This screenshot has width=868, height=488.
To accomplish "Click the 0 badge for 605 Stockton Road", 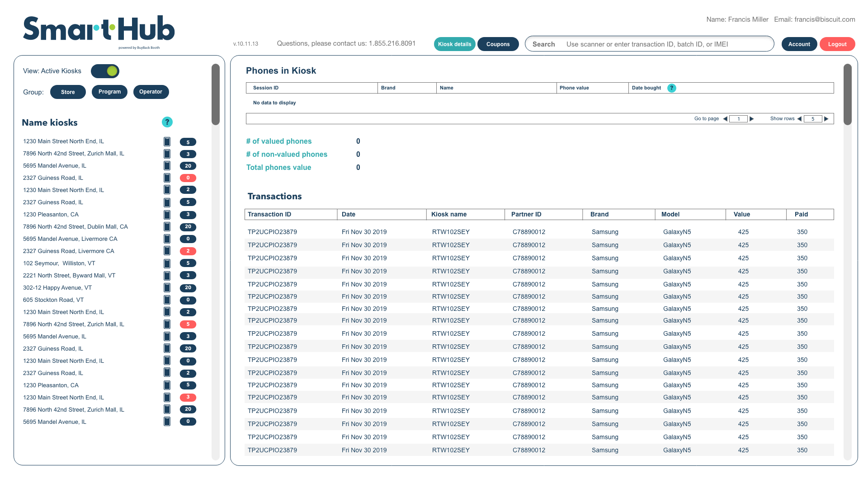I will click(x=188, y=300).
